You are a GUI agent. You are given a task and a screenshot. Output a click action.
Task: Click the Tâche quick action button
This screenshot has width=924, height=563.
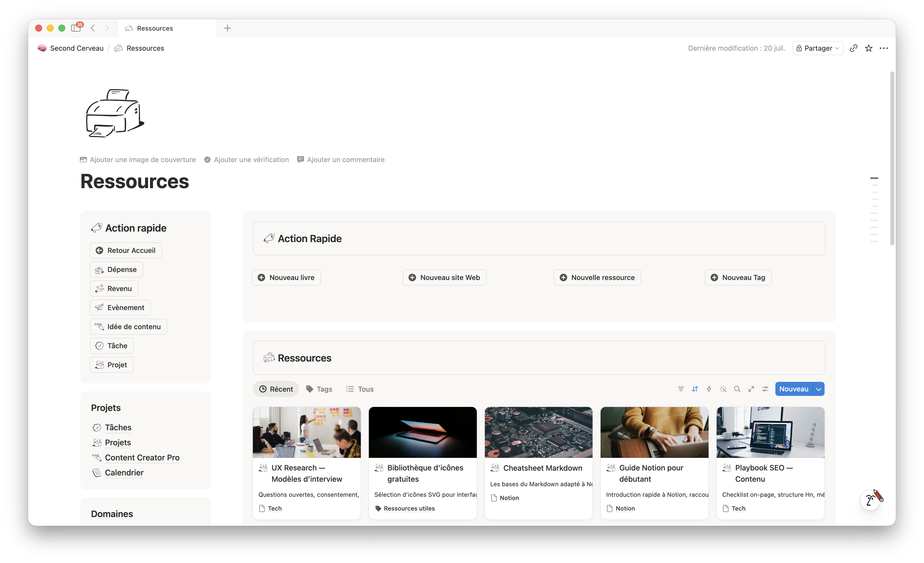coord(112,346)
